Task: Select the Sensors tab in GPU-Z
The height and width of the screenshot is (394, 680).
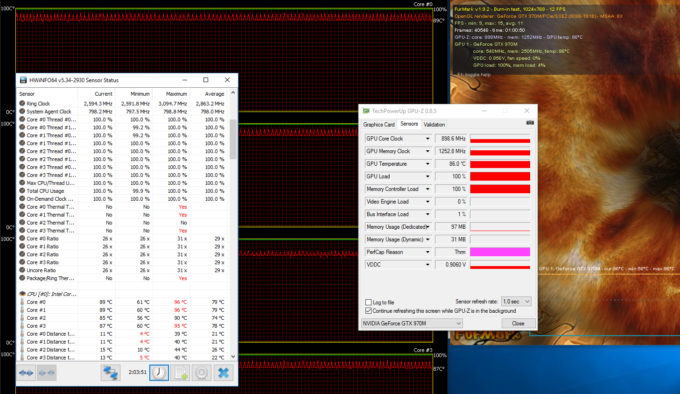Action: click(409, 124)
